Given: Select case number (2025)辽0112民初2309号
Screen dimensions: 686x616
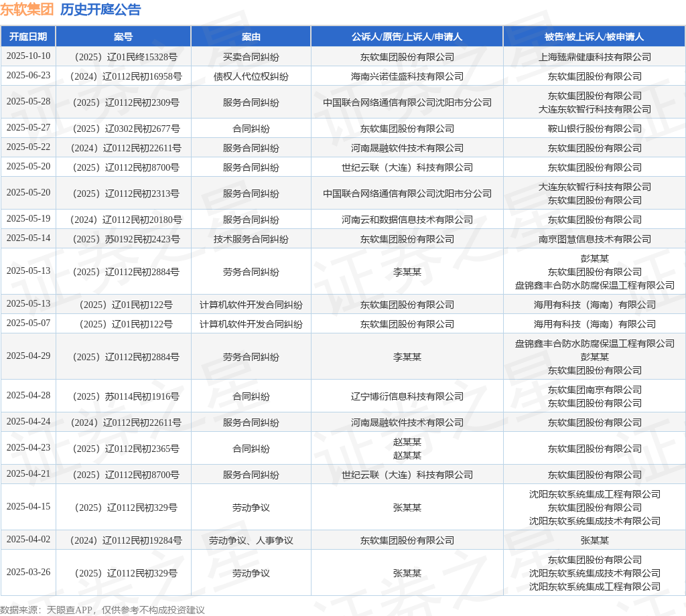Looking at the screenshot, I should click(126, 102).
